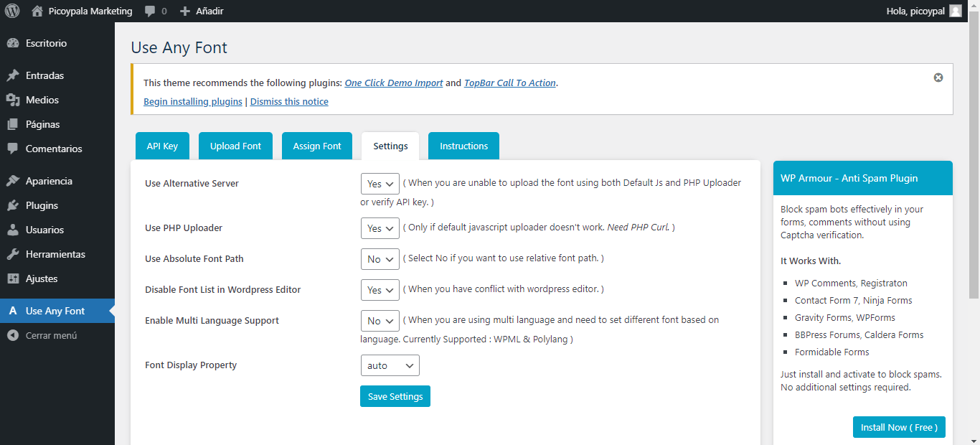980x445 pixels.
Task: Open the user avatar in top bar
Action: pos(955,11)
